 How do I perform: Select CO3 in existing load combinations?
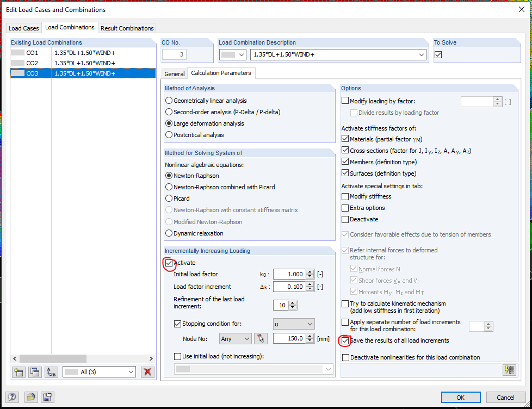(x=83, y=73)
